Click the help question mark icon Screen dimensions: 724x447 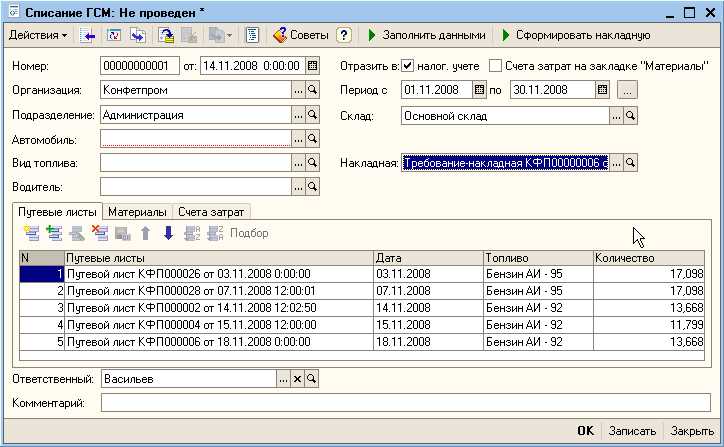tap(344, 35)
